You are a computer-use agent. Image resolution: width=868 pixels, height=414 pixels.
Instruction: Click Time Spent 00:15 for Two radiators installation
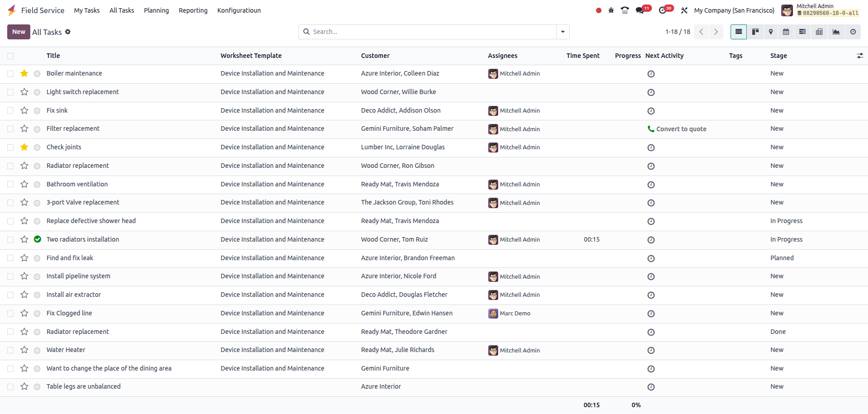[x=591, y=239]
